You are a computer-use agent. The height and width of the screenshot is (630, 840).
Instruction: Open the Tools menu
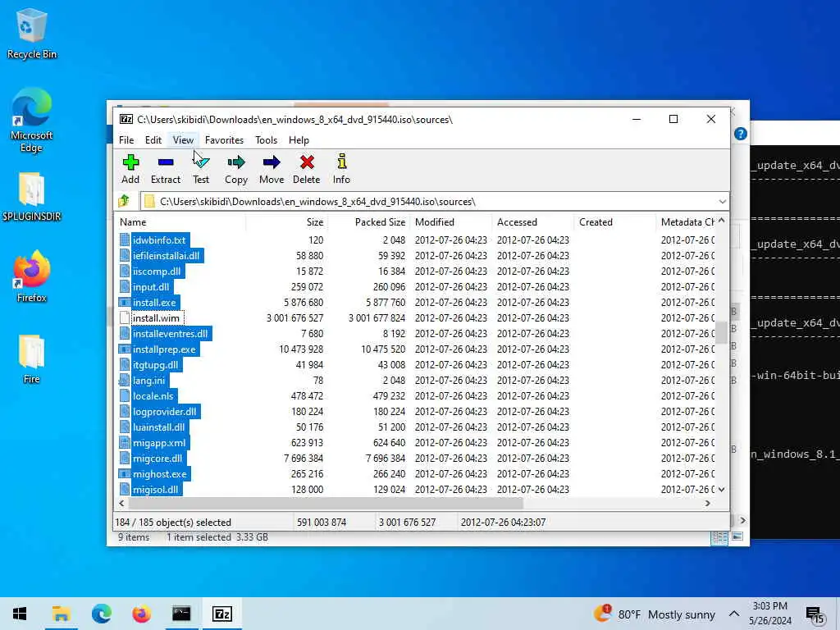[267, 139]
